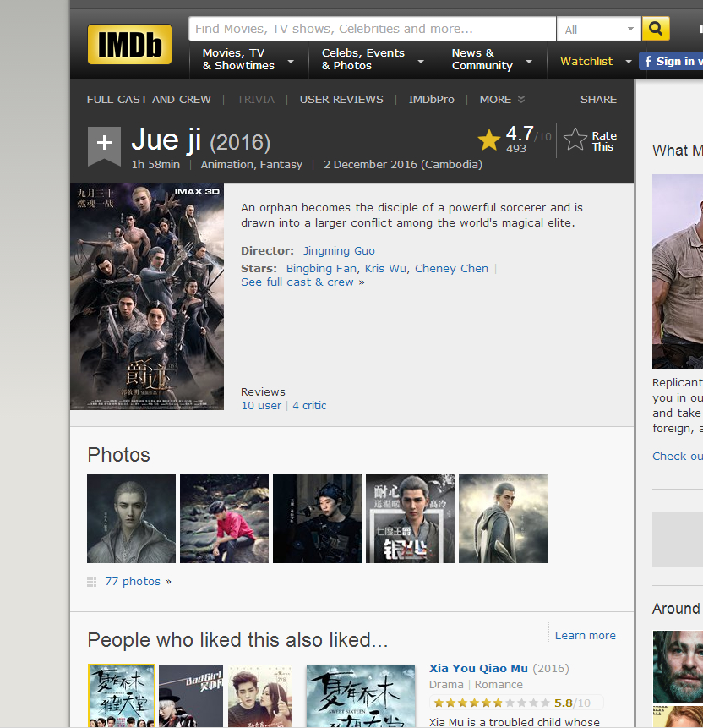
Task: Open the photo of the motion-capture actor
Action: [x=317, y=518]
